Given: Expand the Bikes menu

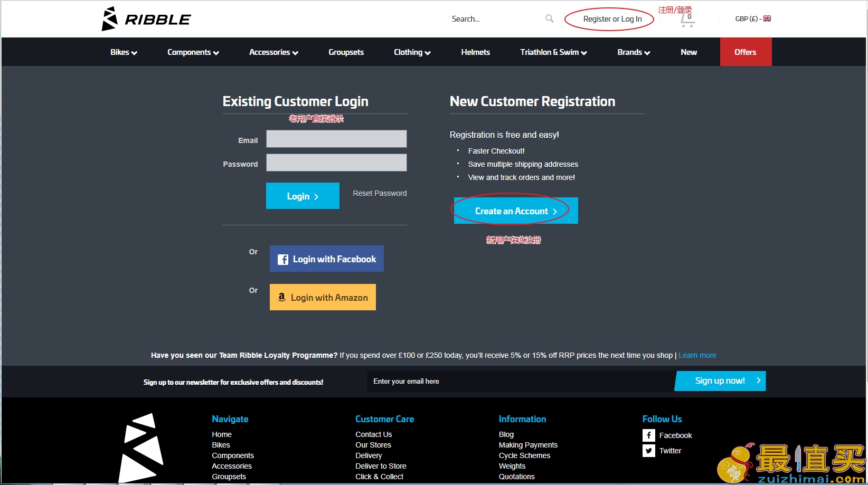Looking at the screenshot, I should (124, 52).
